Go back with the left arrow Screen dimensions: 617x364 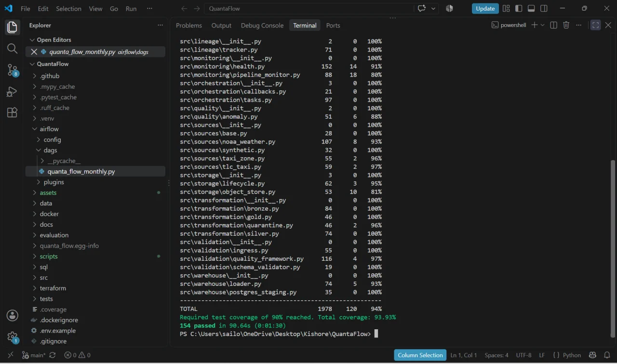[x=184, y=9]
